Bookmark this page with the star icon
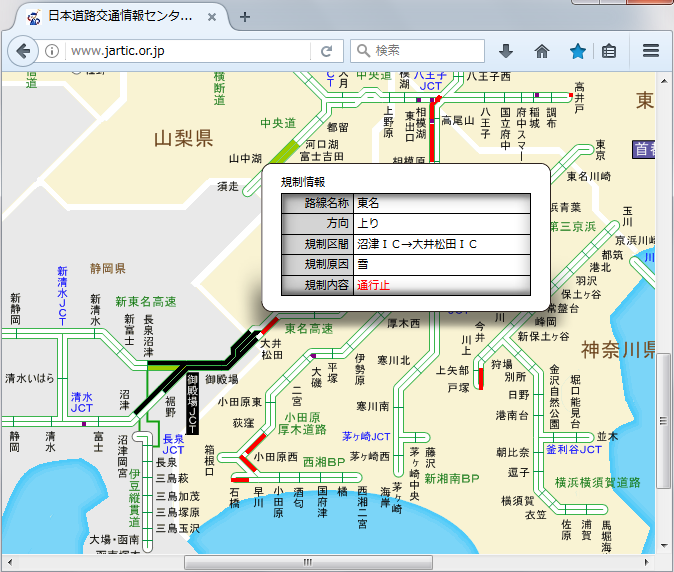The height and width of the screenshot is (572, 674). pos(577,51)
